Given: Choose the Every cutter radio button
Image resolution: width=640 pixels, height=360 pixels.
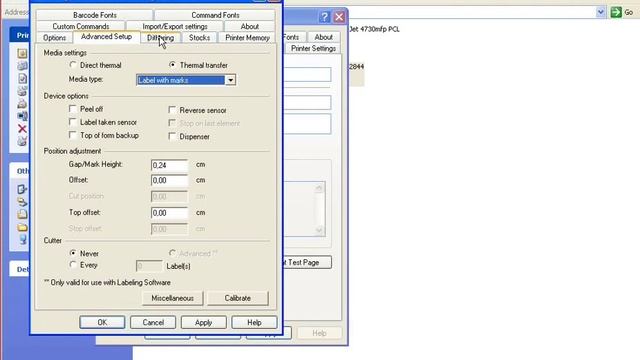Looking at the screenshot, I should [73, 264].
